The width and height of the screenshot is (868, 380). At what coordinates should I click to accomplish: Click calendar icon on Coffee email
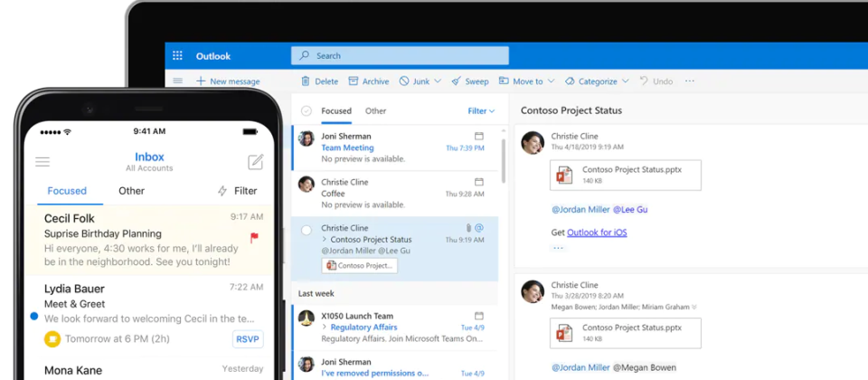click(479, 182)
